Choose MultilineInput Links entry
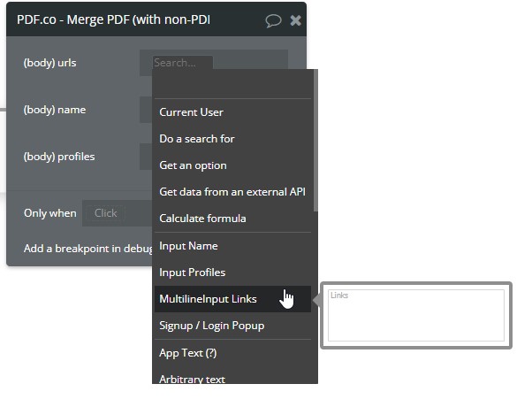532x407 pixels. pyautogui.click(x=232, y=299)
